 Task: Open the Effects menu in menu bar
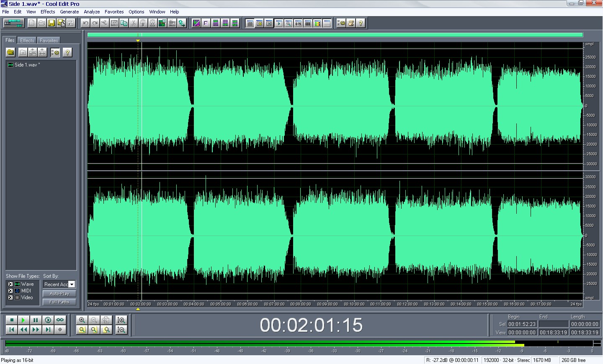tap(48, 12)
